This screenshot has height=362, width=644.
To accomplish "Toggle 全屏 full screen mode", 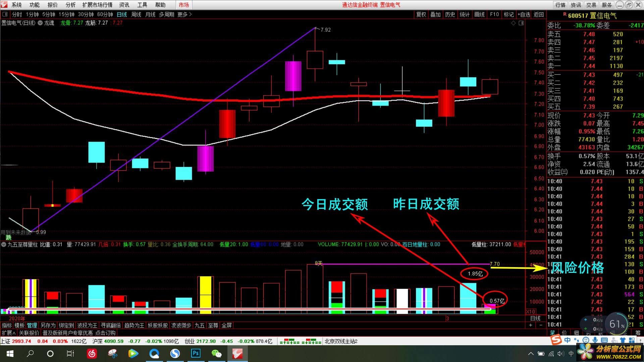I will (227, 325).
